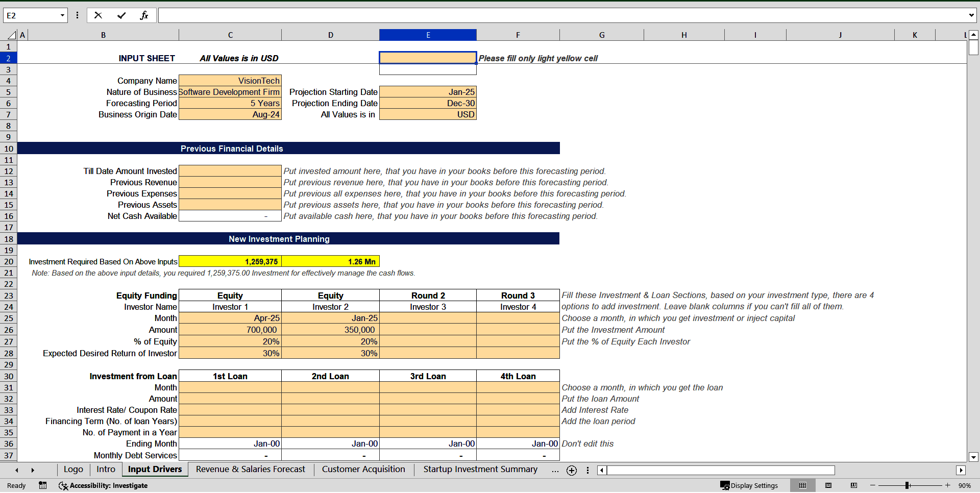Click zoom out minus button

pos(873,485)
